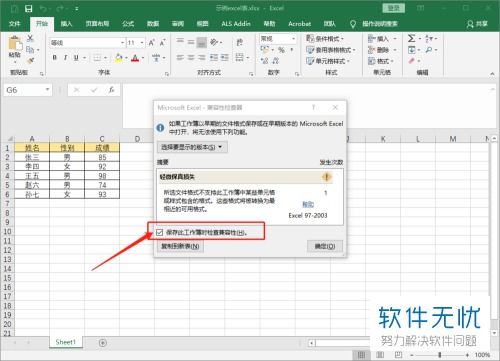Click the Format Painter brush icon

point(31,61)
